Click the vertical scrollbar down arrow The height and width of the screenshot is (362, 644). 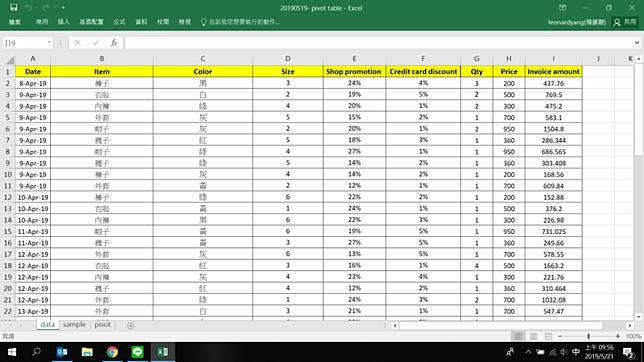(x=638, y=317)
